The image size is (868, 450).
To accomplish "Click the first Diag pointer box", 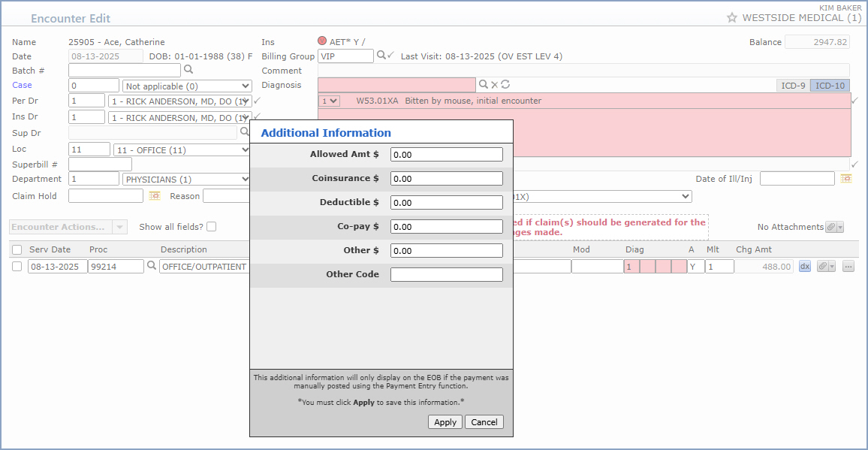I will (x=631, y=267).
